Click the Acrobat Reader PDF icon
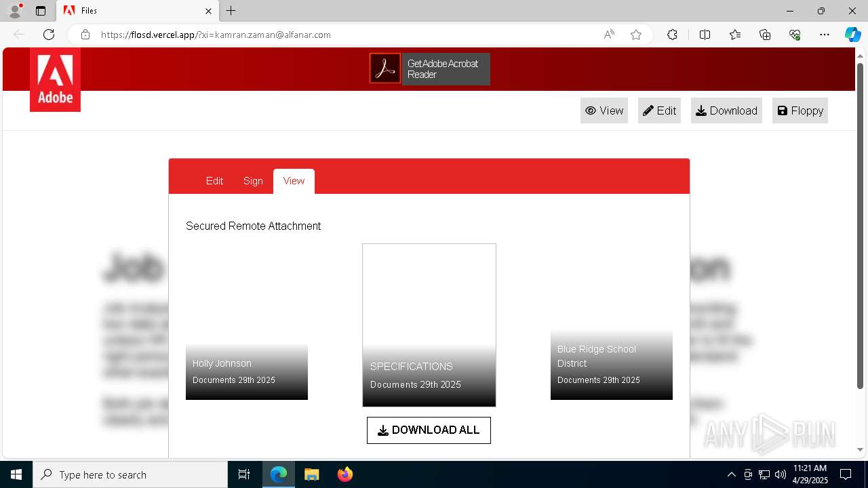Viewport: 868px width, 488px height. click(x=385, y=68)
